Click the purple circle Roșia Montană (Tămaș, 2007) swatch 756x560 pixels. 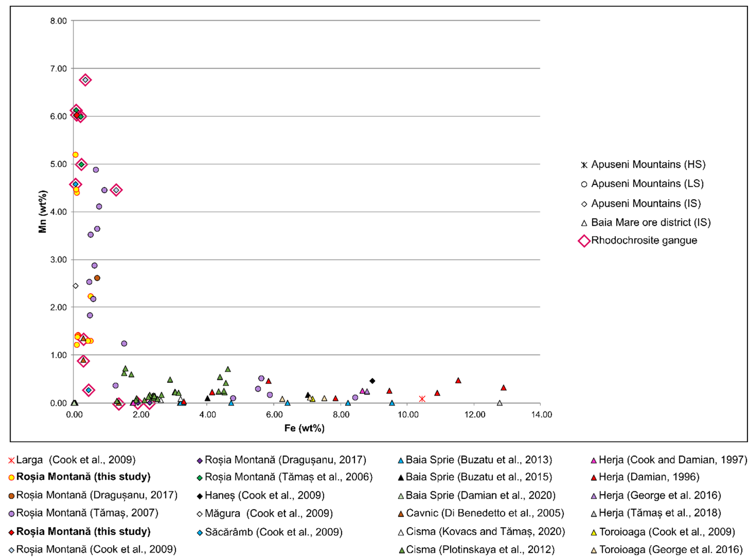(x=12, y=514)
